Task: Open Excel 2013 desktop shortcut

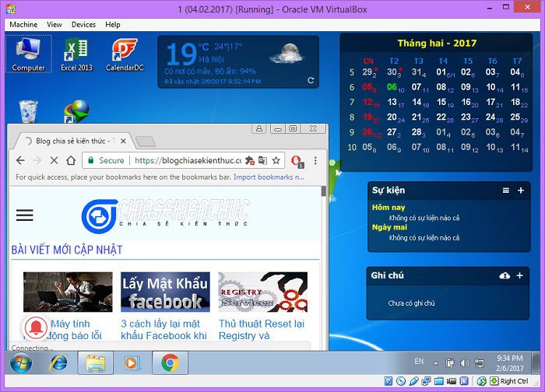Action: coord(76,54)
